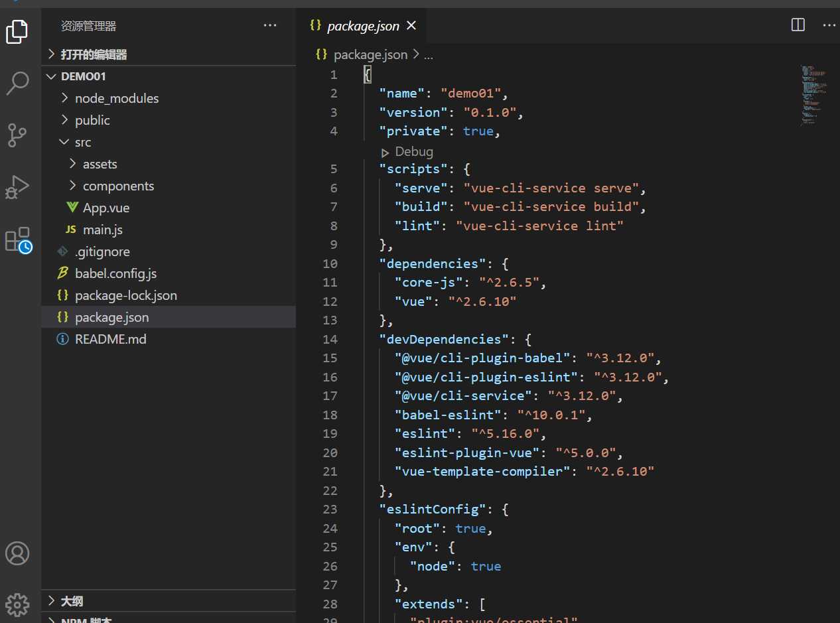Open the Run and Debug view
This screenshot has width=840, height=623.
pos(17,186)
